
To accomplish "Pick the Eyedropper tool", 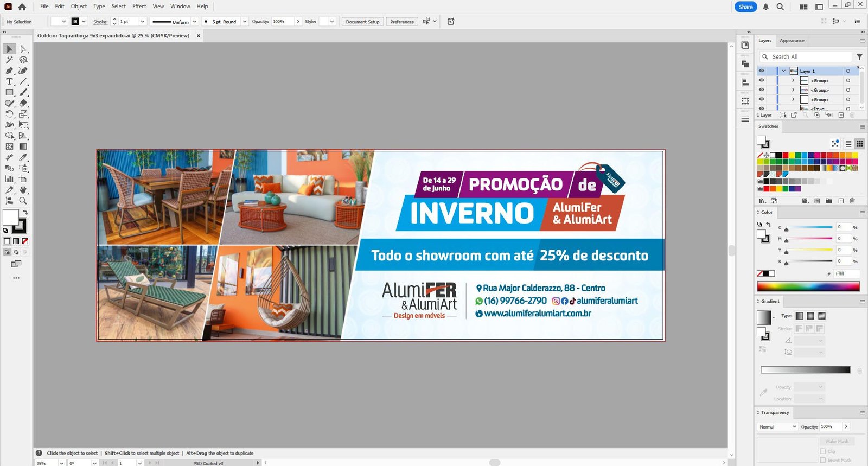I will coord(23,157).
